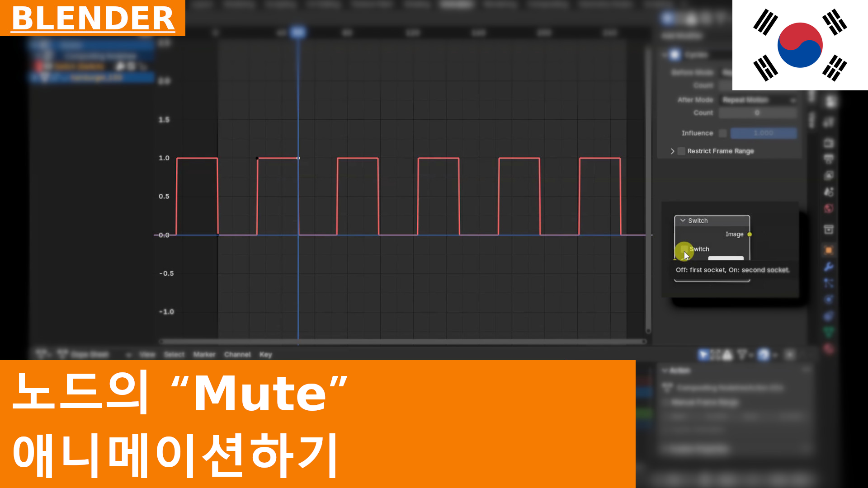
Task: Enable the Switch checkbox in the node
Action: (684, 249)
